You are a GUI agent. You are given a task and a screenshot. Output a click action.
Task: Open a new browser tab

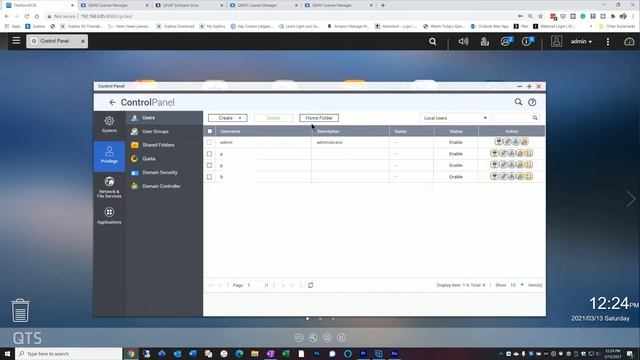[x=383, y=5]
